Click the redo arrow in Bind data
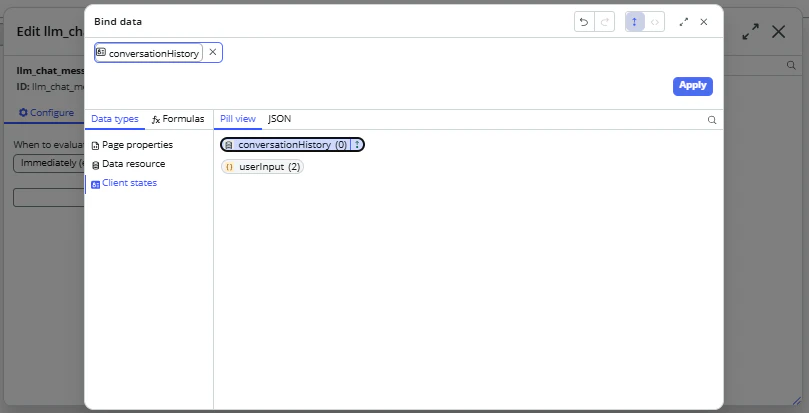 point(604,22)
